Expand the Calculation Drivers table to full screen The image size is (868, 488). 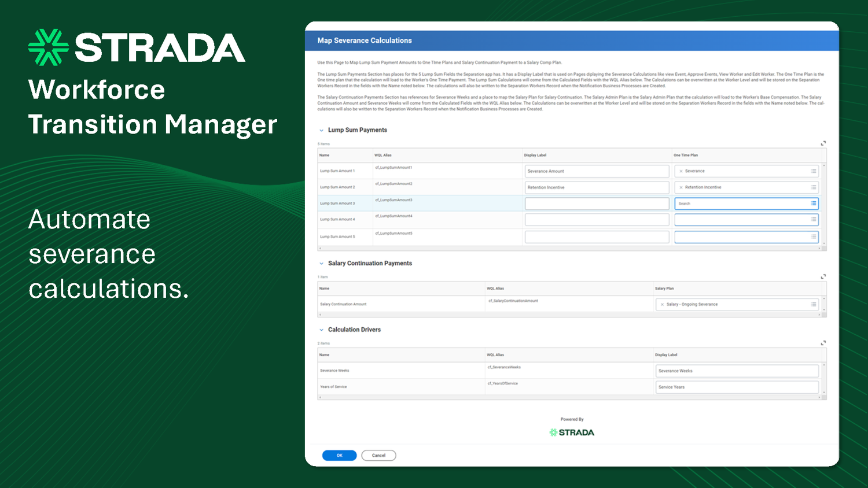tap(823, 343)
